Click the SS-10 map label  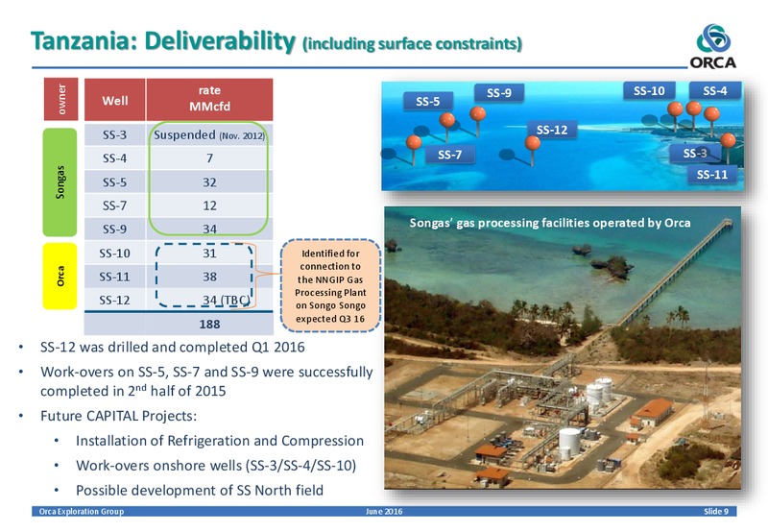pyautogui.click(x=649, y=91)
